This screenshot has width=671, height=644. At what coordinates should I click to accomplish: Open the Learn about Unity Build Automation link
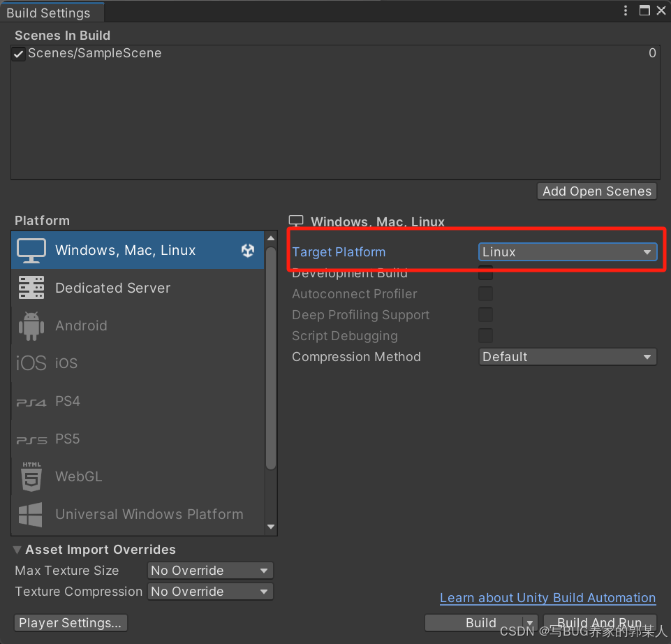point(547,598)
